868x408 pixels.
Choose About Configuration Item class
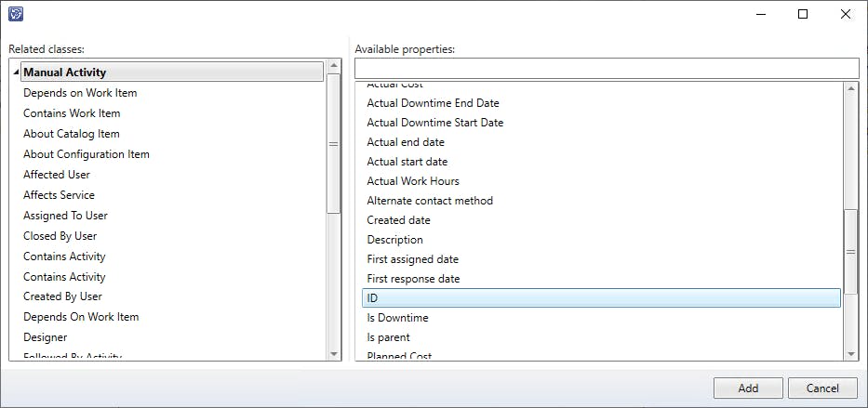point(86,154)
